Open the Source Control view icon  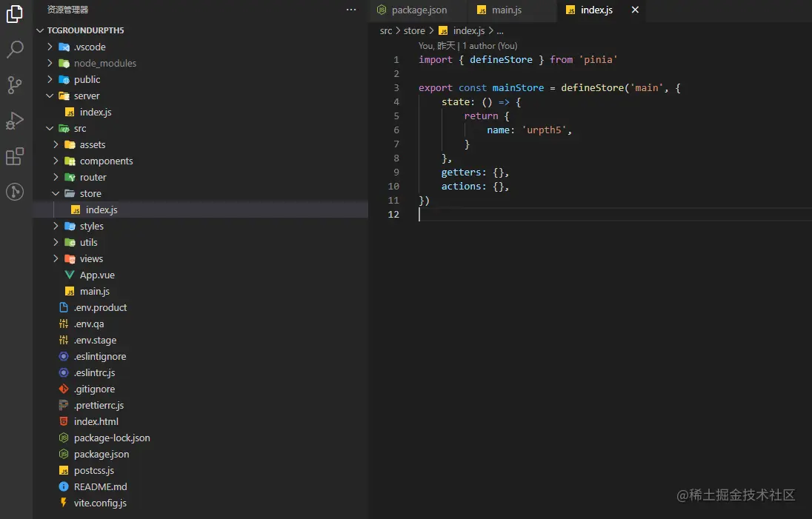pos(15,85)
